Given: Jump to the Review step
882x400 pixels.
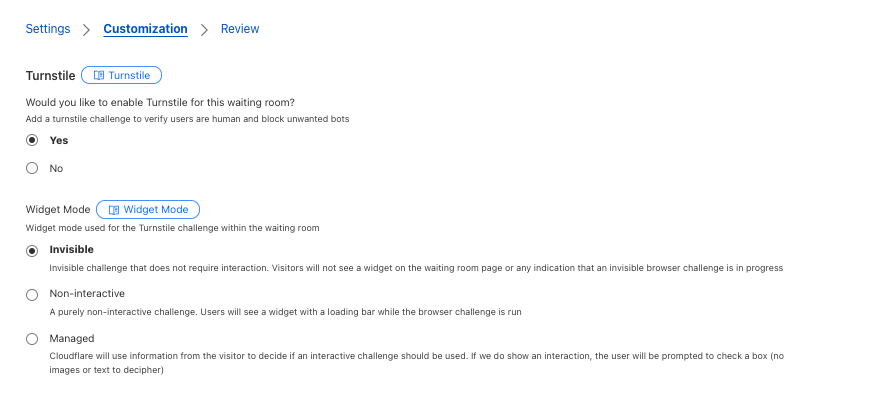Looking at the screenshot, I should point(240,29).
